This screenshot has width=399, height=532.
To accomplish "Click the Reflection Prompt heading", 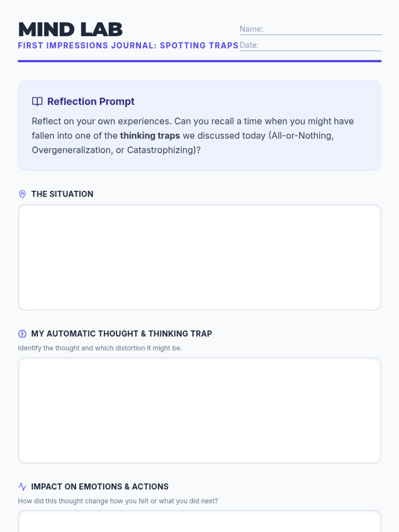I will coord(91,101).
